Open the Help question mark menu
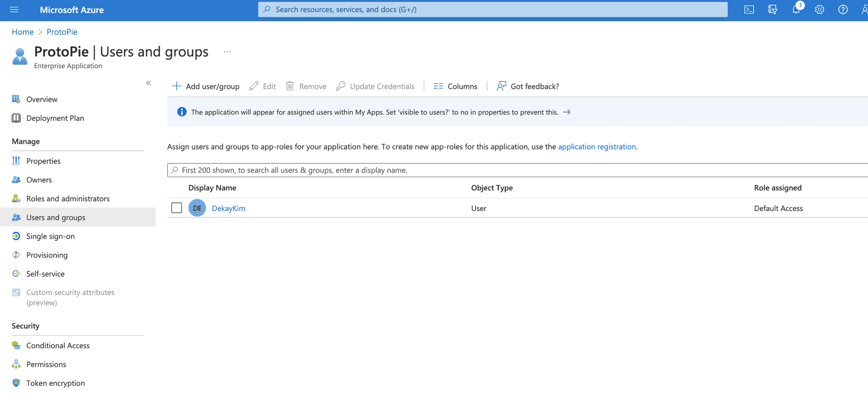The height and width of the screenshot is (395, 868). [x=843, y=10]
